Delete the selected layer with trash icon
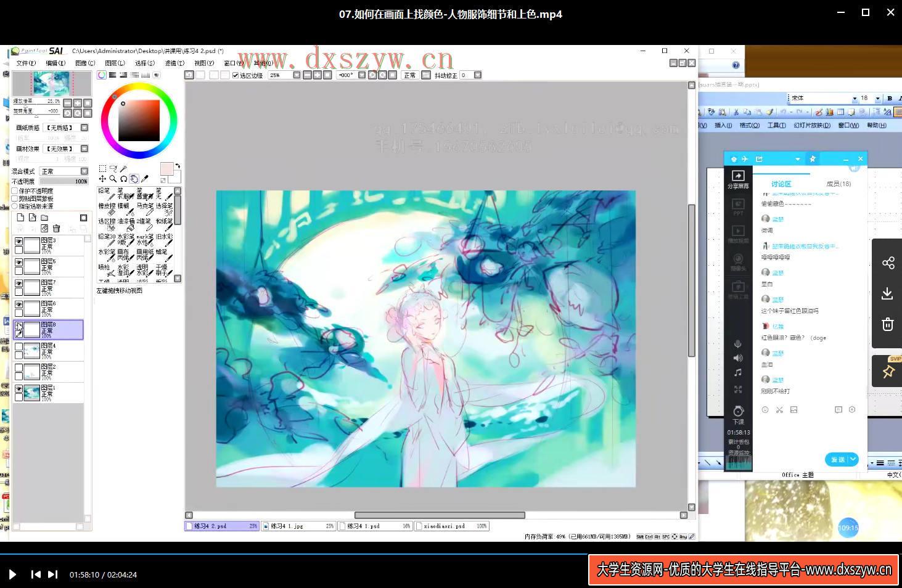 pyautogui.click(x=56, y=228)
